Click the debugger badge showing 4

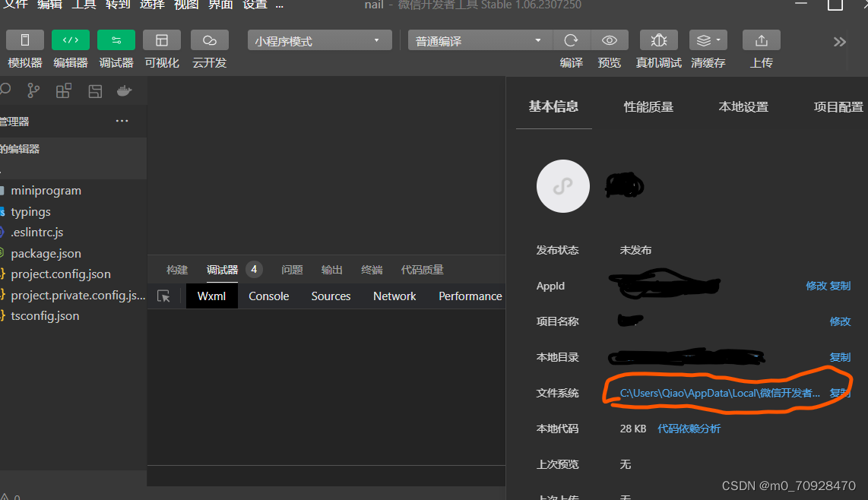(254, 270)
